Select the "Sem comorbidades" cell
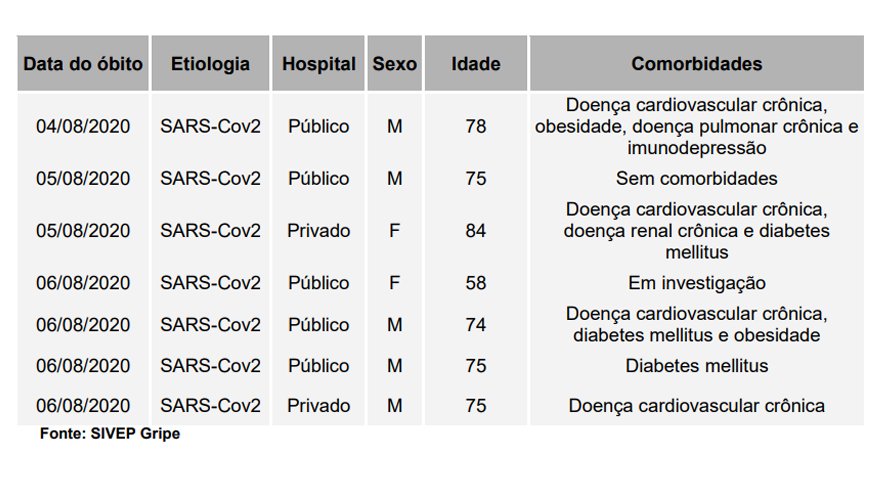Screen dimensions: 880x490 [x=696, y=179]
